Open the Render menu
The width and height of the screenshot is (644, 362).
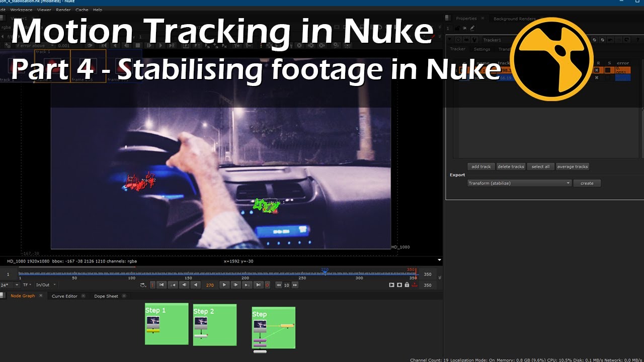pos(63,10)
